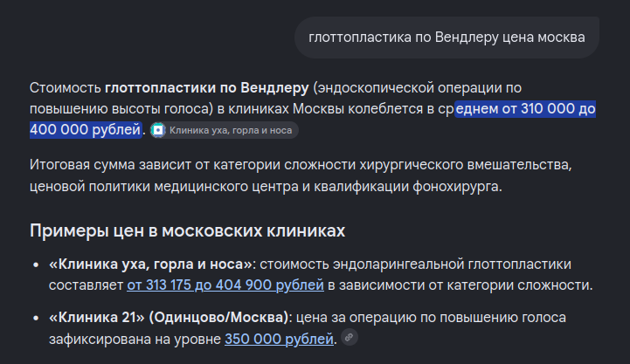The height and width of the screenshot is (364, 630).
Task: Open the 350 000 рублей link
Action: tap(279, 339)
